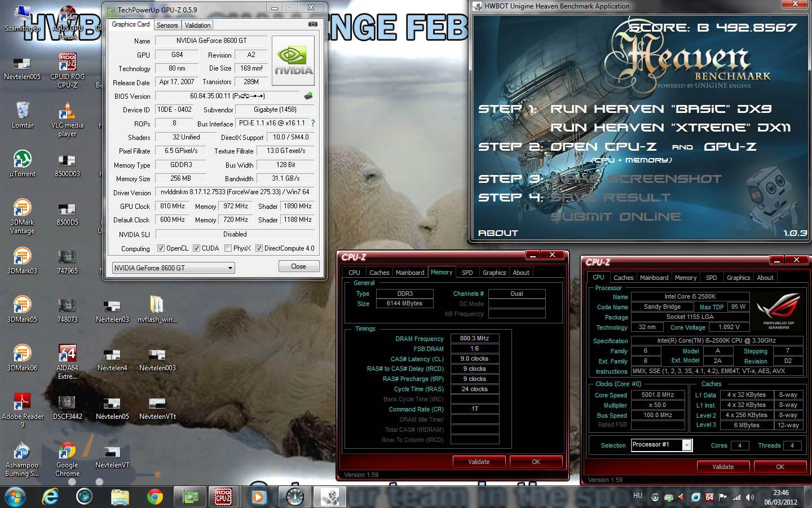Open the 3DMark03 desktop shortcut
The width and height of the screenshot is (812, 508).
coord(23,261)
